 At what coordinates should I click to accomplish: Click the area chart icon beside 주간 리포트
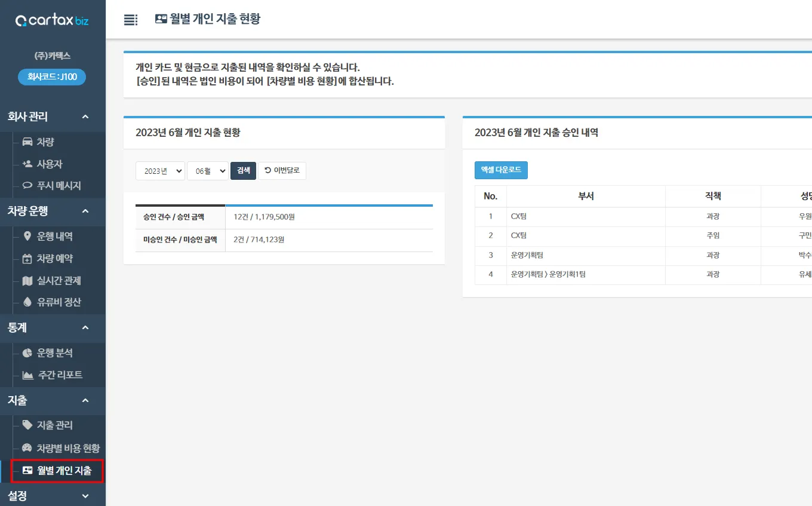pyautogui.click(x=27, y=375)
